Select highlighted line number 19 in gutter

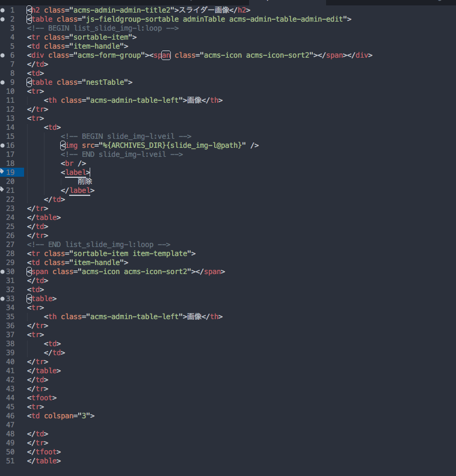pos(10,172)
